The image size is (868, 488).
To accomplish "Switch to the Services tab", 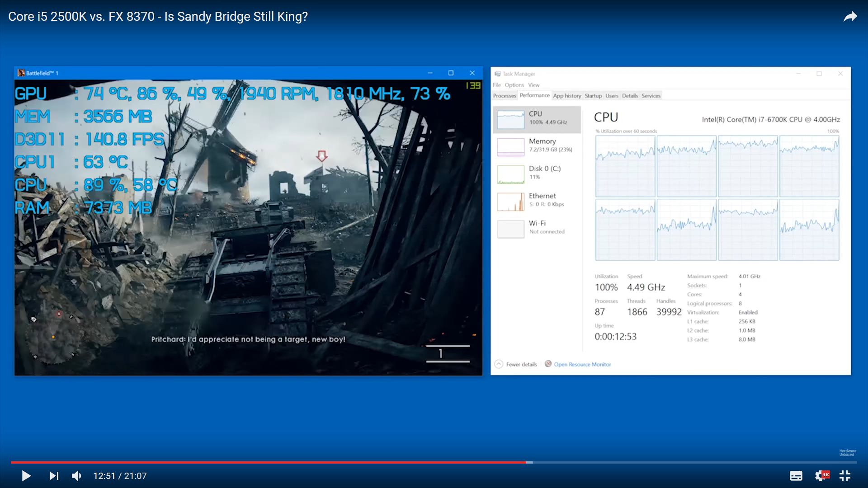I will 651,96.
